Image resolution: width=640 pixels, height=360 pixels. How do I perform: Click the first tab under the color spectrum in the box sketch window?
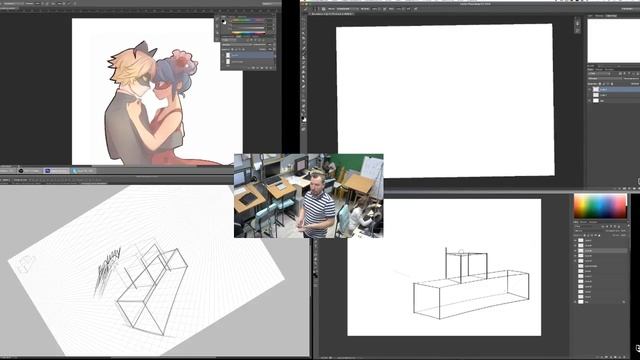click(x=576, y=222)
